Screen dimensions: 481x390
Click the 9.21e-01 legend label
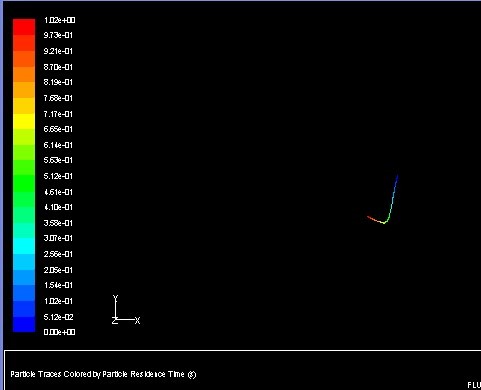tap(58, 51)
